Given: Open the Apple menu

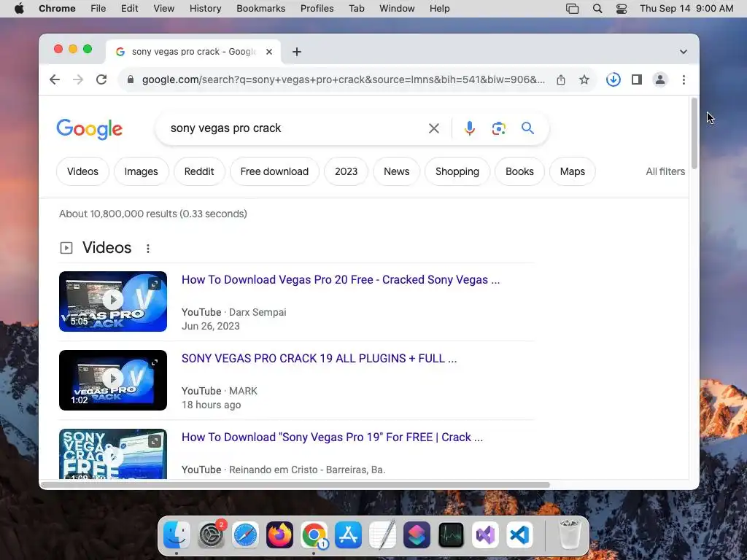Looking at the screenshot, I should (x=19, y=9).
